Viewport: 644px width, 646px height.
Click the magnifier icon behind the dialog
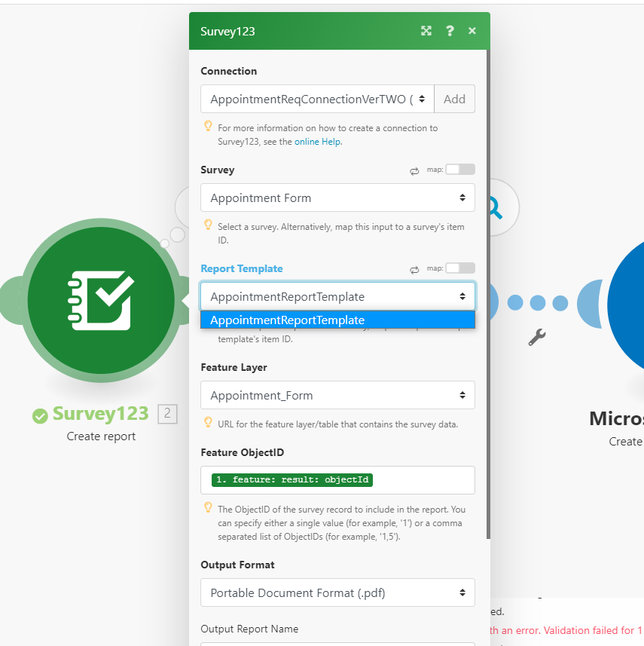[x=496, y=208]
